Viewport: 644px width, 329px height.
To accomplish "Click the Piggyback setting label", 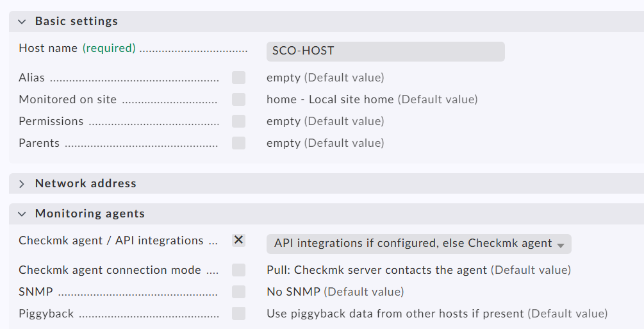I will tap(46, 314).
